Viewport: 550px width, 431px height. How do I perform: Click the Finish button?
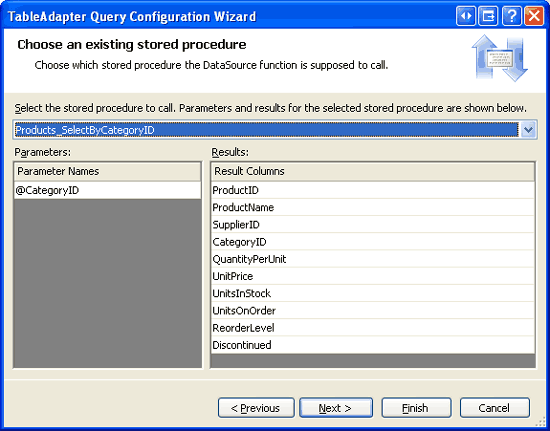coord(416,408)
